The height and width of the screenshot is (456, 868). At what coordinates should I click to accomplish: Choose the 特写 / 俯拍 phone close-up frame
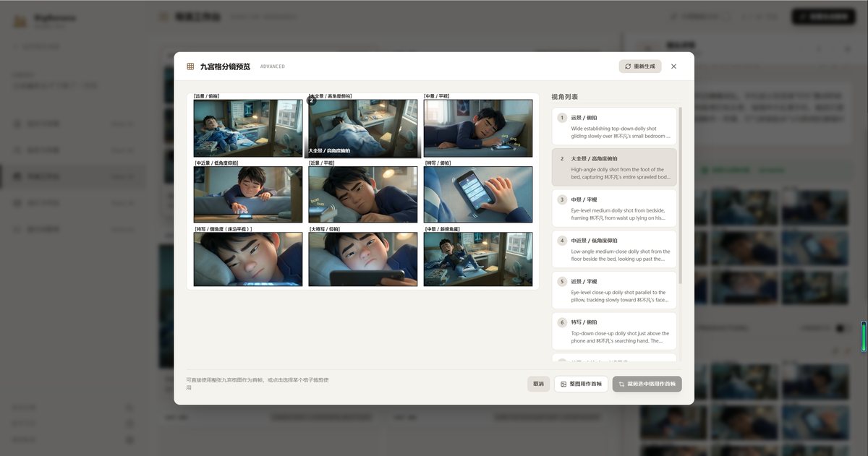478,194
